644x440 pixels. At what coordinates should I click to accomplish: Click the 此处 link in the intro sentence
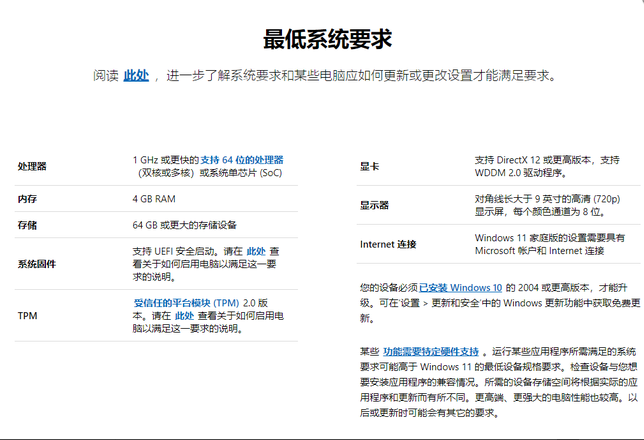click(136, 75)
